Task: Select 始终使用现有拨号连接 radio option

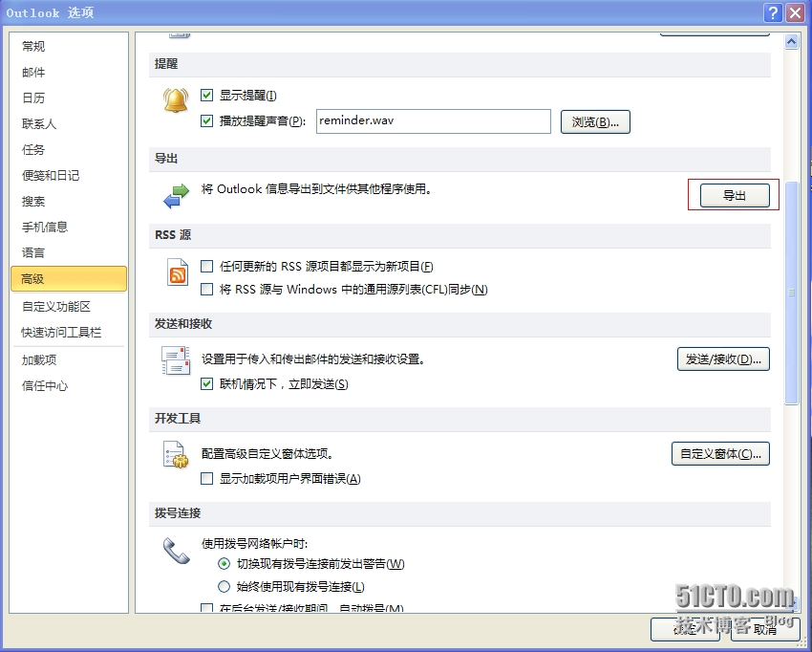Action: pos(224,586)
